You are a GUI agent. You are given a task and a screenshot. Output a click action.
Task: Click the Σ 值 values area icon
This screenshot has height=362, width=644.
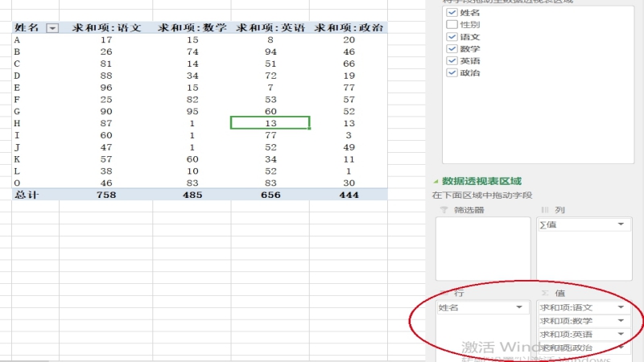point(545,294)
